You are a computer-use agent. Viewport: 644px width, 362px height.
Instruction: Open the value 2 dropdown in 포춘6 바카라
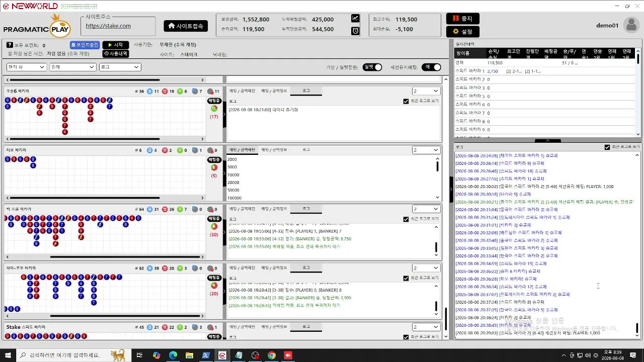[x=426, y=91]
